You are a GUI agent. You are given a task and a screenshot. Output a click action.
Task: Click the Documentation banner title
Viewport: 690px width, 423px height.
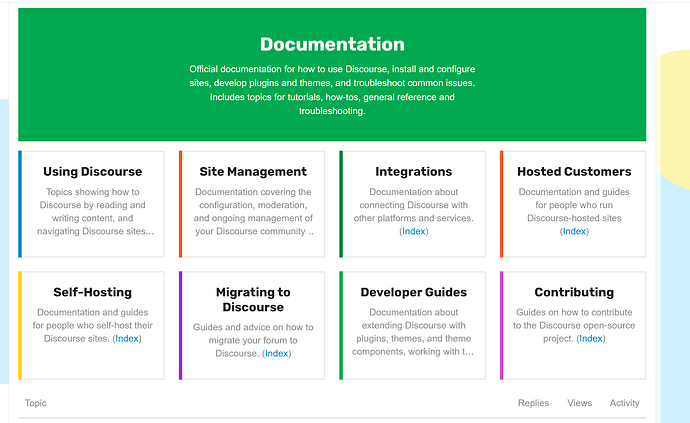332,44
